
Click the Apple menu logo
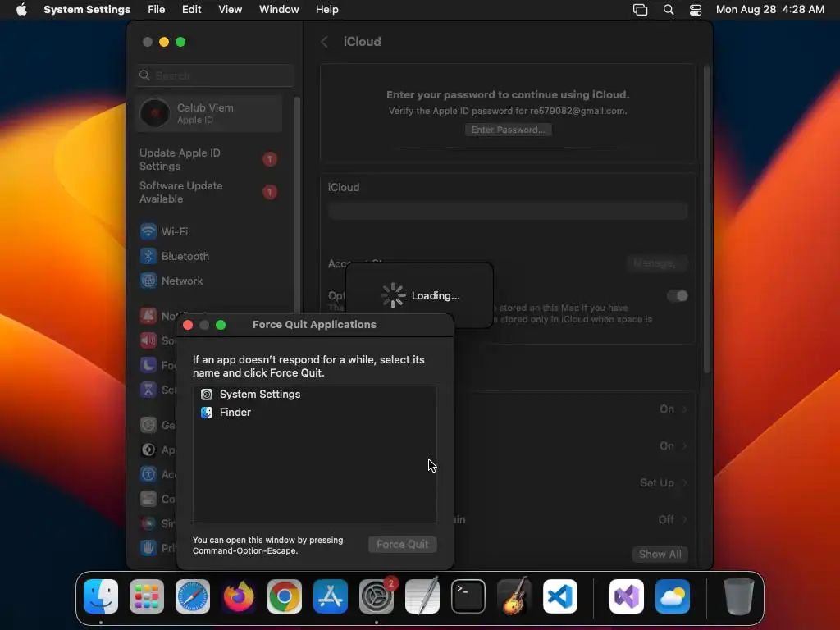click(21, 10)
